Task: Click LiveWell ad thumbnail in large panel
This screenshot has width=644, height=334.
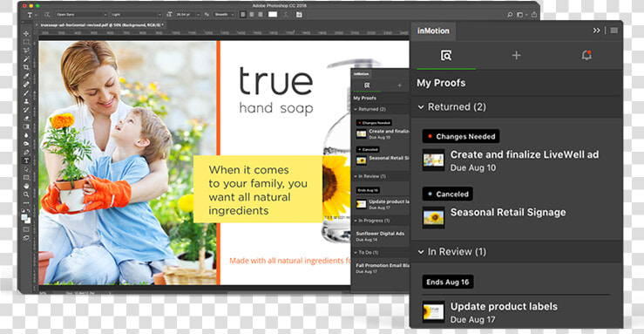Action: [x=433, y=160]
